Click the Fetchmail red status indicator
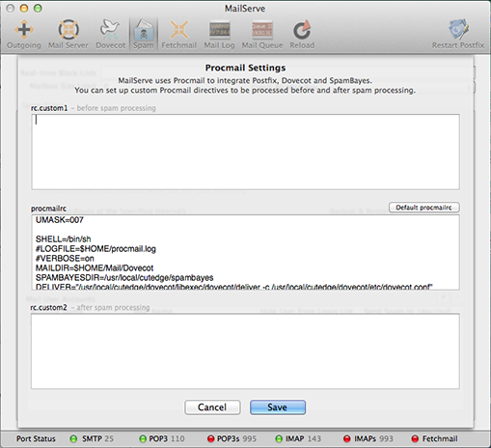 [415, 438]
